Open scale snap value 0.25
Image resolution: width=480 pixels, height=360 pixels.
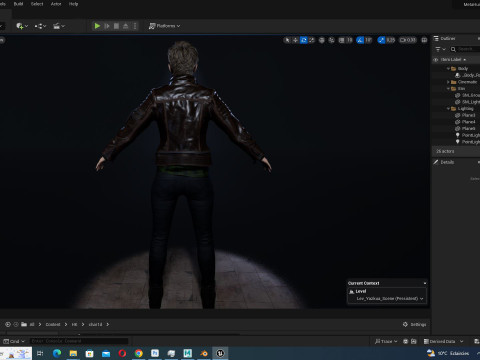(x=391, y=40)
